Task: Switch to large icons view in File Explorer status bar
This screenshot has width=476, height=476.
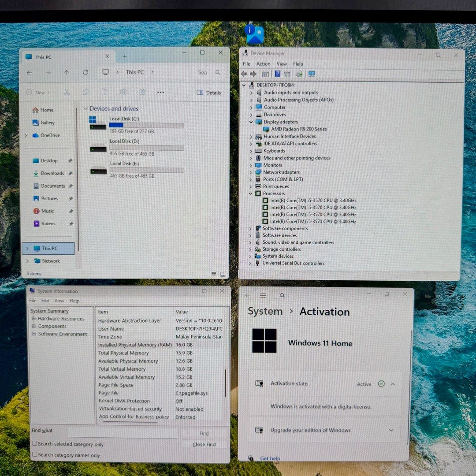Action: [223, 274]
